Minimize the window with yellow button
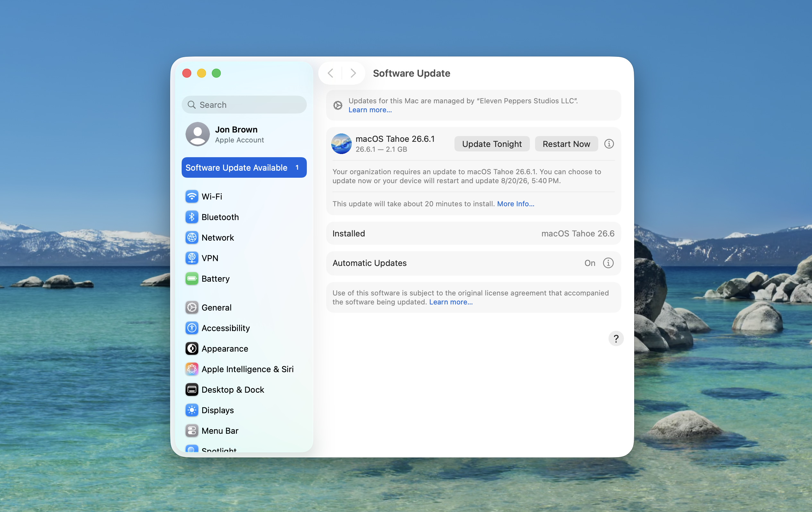The width and height of the screenshot is (812, 512). click(x=202, y=73)
